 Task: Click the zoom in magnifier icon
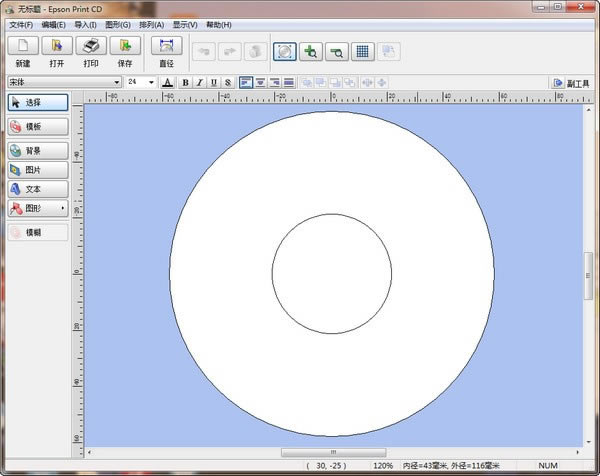pos(311,51)
